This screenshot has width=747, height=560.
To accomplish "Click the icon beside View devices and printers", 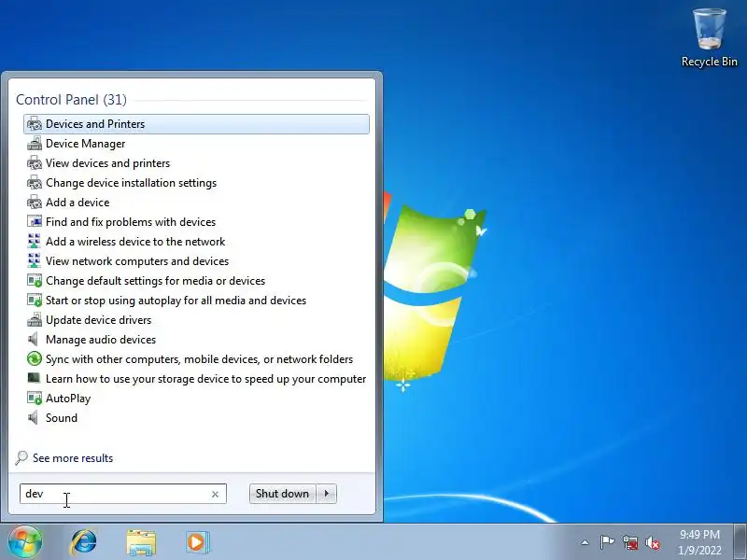I will pos(35,162).
